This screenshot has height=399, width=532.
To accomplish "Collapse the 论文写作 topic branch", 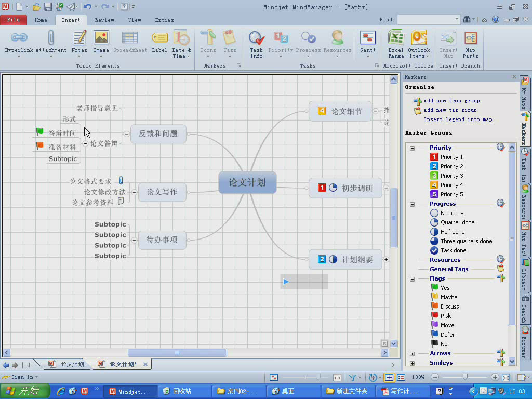I will coord(135,192).
